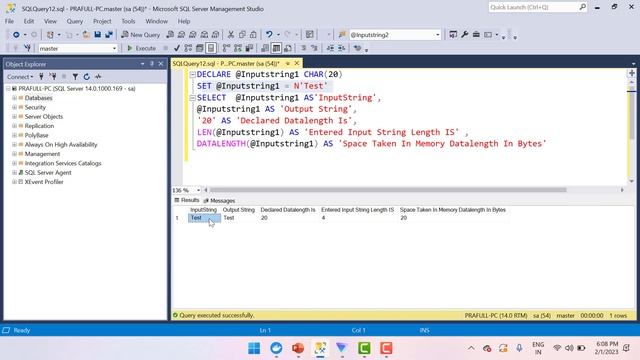Click the Toolbox briefcase icon
This screenshot has width=640, height=360.
[476, 35]
